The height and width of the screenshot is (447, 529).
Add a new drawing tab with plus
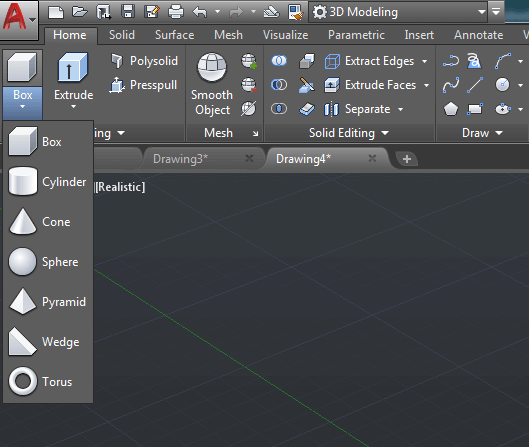[x=407, y=159]
